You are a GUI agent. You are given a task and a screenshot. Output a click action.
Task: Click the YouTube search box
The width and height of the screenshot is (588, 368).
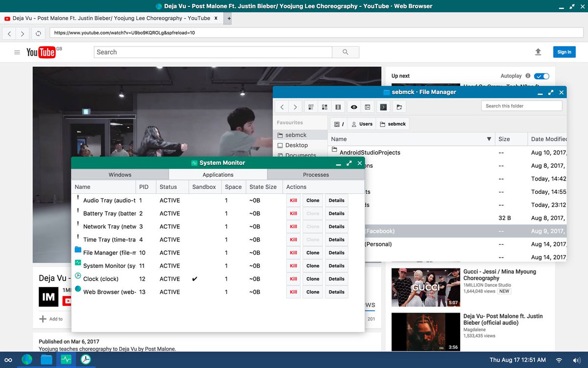[213, 52]
